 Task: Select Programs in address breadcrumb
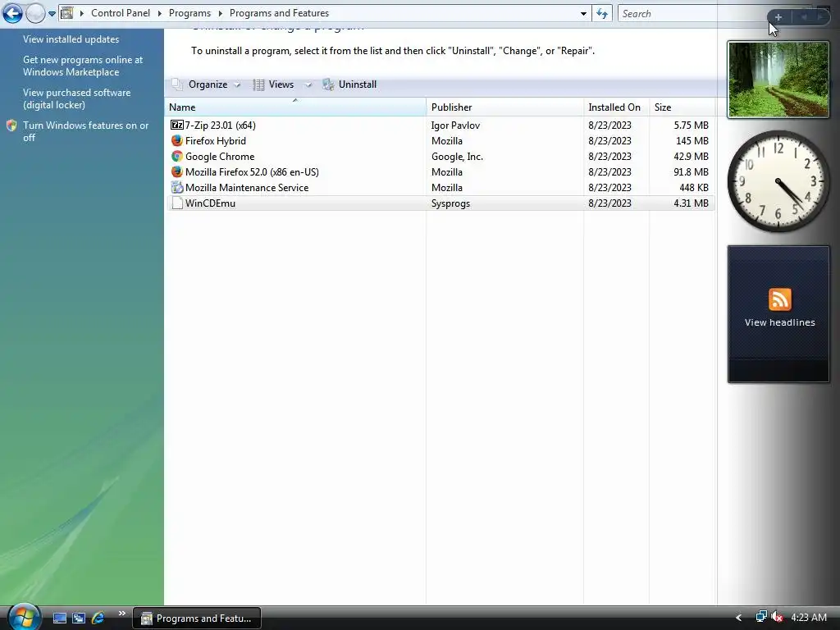point(189,13)
